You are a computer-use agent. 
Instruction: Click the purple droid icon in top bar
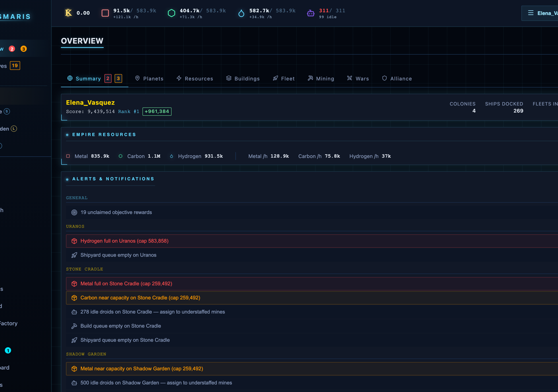pos(310,13)
